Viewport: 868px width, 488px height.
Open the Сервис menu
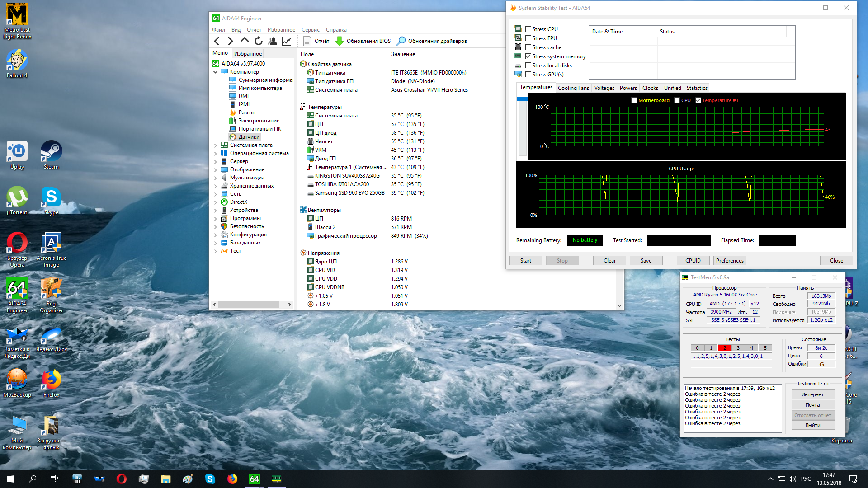[x=310, y=30]
